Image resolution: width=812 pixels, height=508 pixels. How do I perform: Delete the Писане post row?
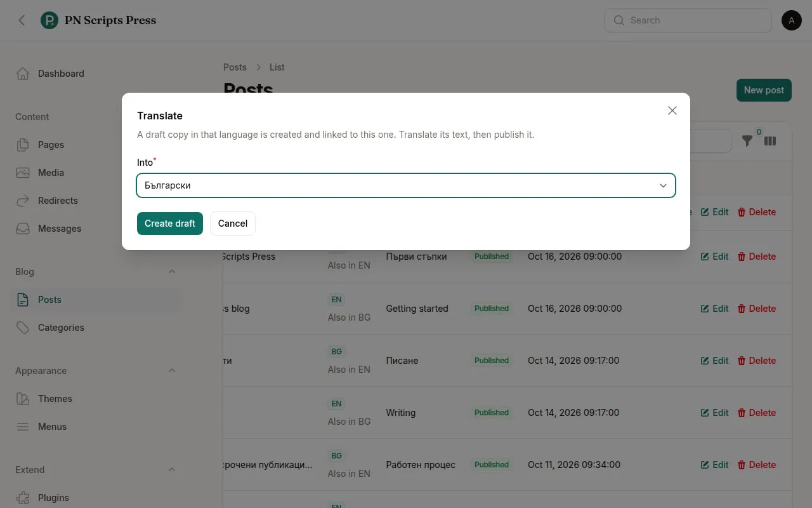(x=757, y=361)
